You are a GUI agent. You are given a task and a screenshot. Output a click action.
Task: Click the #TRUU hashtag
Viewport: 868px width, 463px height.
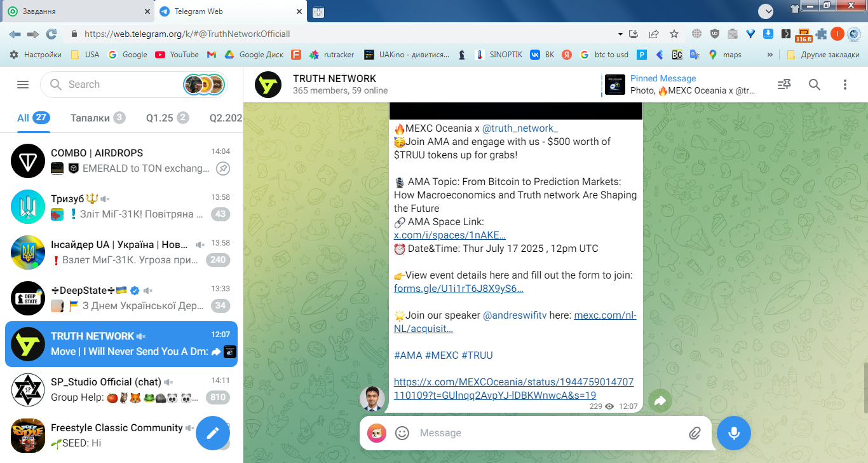[x=477, y=356]
